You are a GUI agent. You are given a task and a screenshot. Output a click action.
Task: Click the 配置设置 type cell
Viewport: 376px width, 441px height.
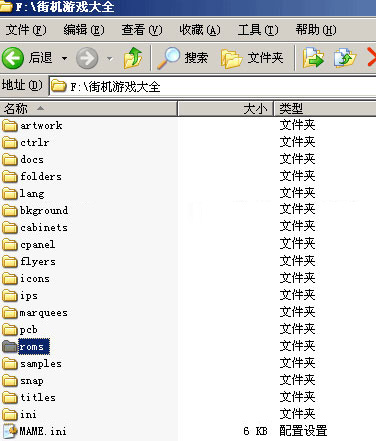pos(303,431)
